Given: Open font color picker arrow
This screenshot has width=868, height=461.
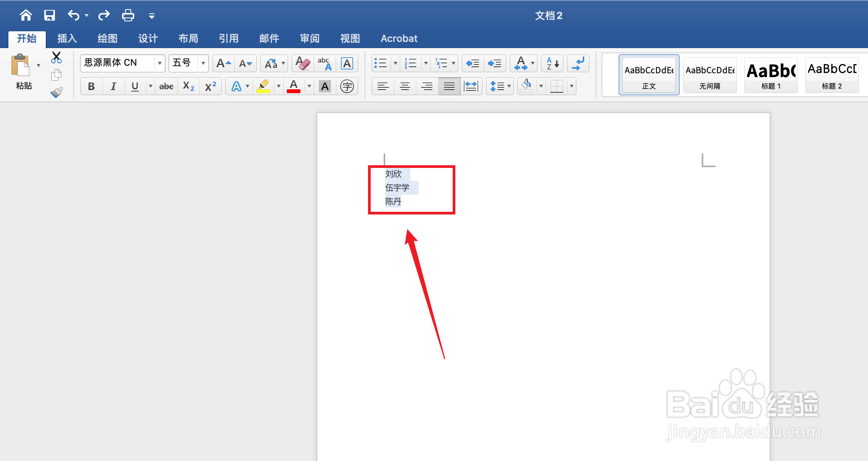Looking at the screenshot, I should click(x=309, y=86).
